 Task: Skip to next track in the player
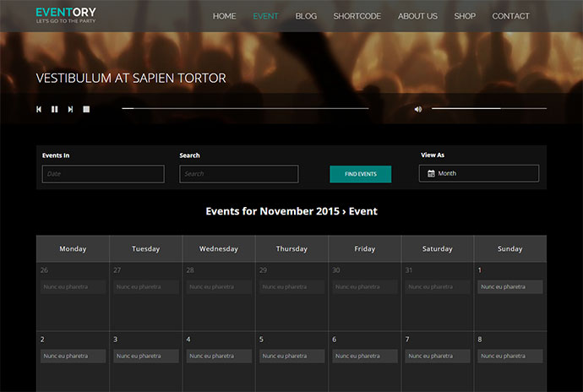coord(70,109)
